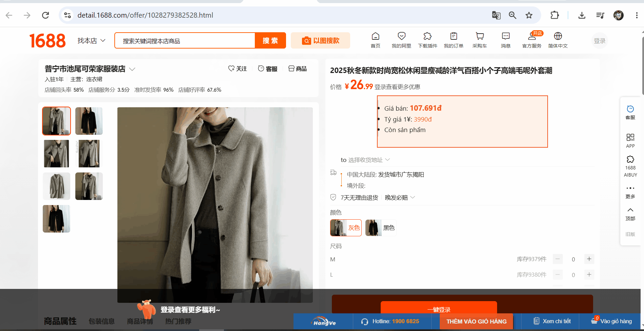This screenshot has width=644, height=331.
Task: Click Hotline 1900 6825
Action: coord(390,321)
